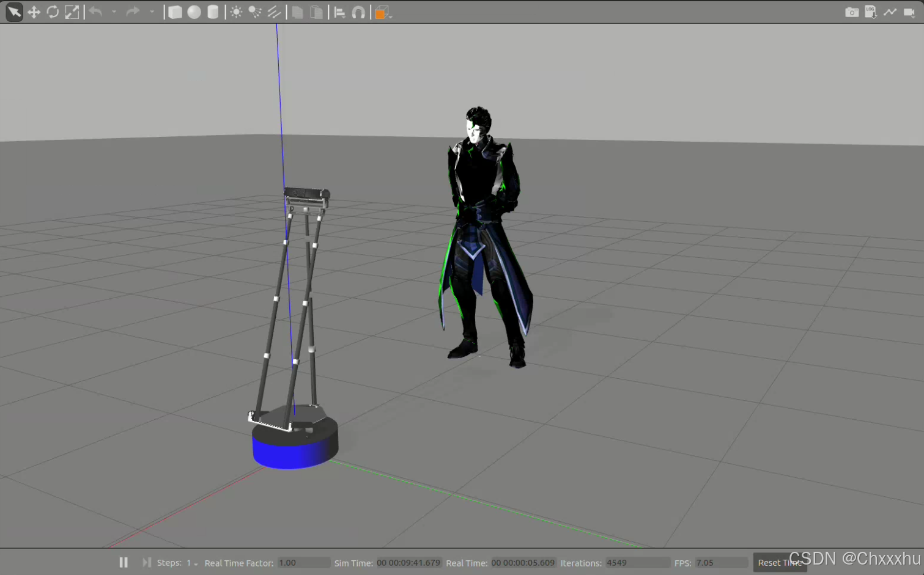Viewport: 924px width, 575px height.
Task: Click the Real Time Factor value field
Action: click(x=303, y=563)
